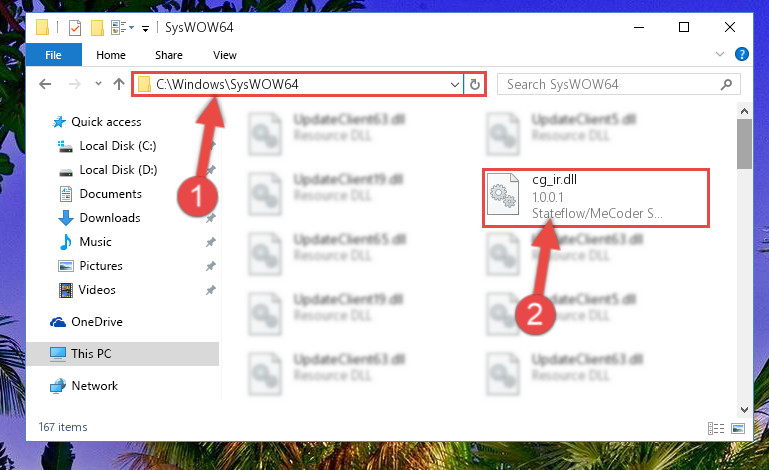This screenshot has width=769, height=470.
Task: Select the cg_ir.dll file
Action: (596, 198)
